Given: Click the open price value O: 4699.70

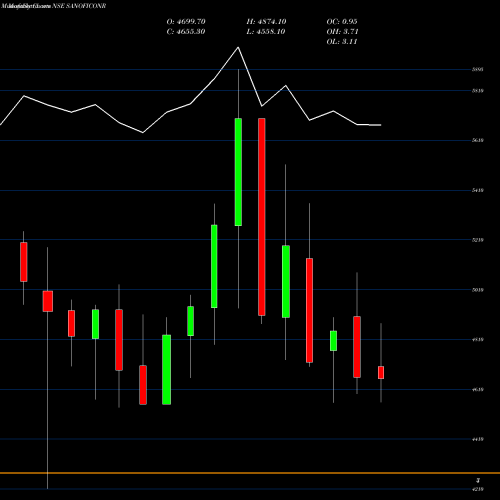Looking at the screenshot, I should pyautogui.click(x=186, y=22).
